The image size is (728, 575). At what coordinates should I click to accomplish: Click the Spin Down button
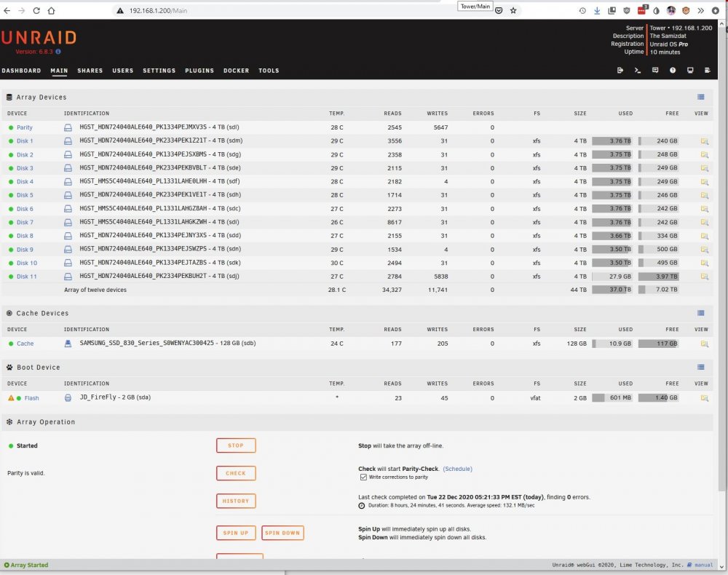(x=282, y=533)
